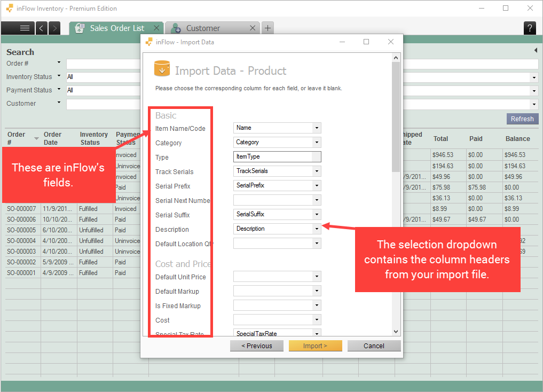Click the forward navigation arrow
Image resolution: width=543 pixels, height=392 pixels.
(53, 28)
